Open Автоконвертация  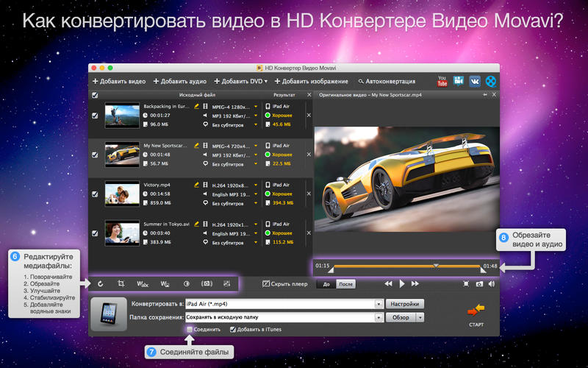tap(387, 81)
